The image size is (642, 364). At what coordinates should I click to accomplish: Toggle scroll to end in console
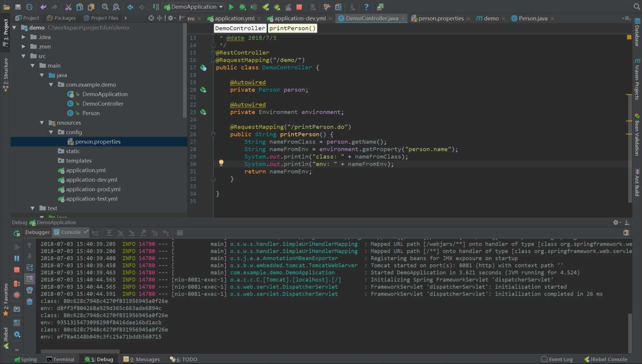click(x=29, y=279)
